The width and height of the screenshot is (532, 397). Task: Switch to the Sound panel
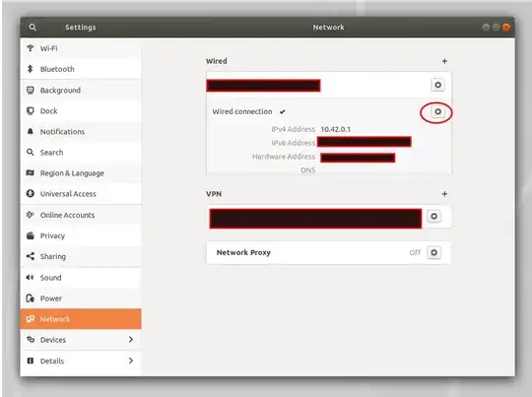(x=81, y=278)
